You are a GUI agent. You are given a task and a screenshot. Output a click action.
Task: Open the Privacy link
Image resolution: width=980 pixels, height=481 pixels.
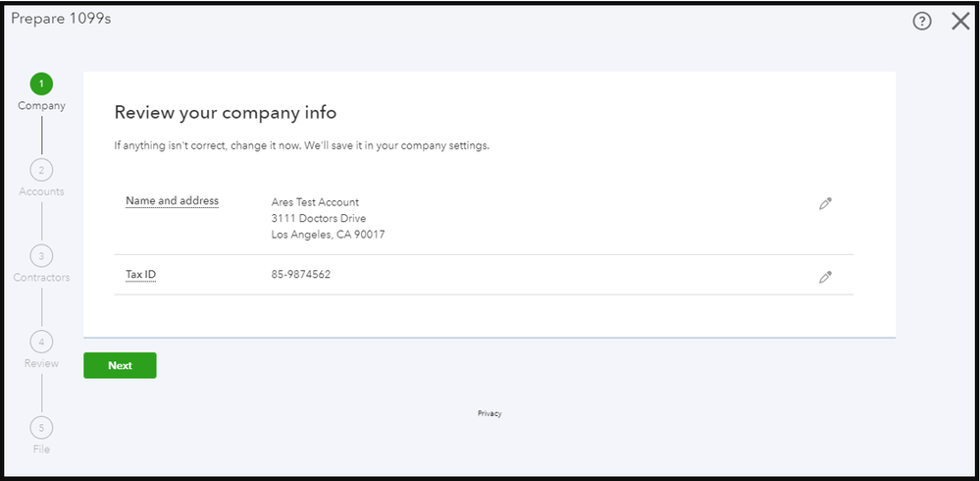pyautogui.click(x=490, y=413)
